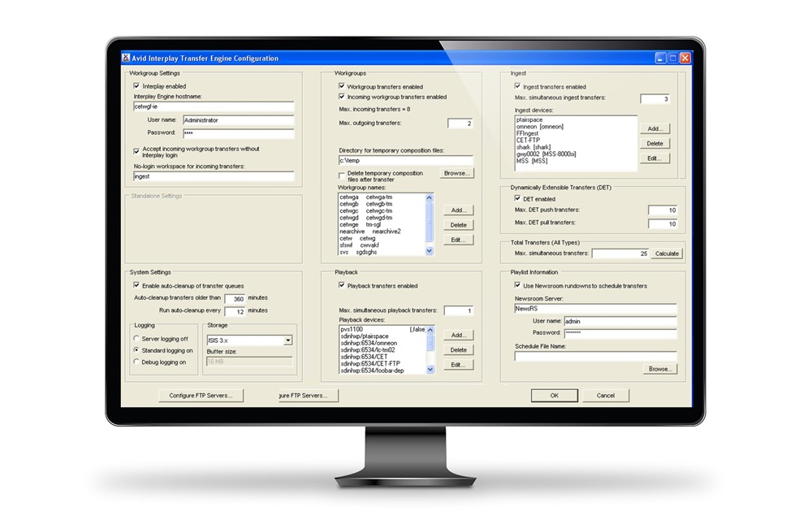Click Edit beside the Playback devices list
Viewport: 812px width, 516px height.
[x=458, y=365]
